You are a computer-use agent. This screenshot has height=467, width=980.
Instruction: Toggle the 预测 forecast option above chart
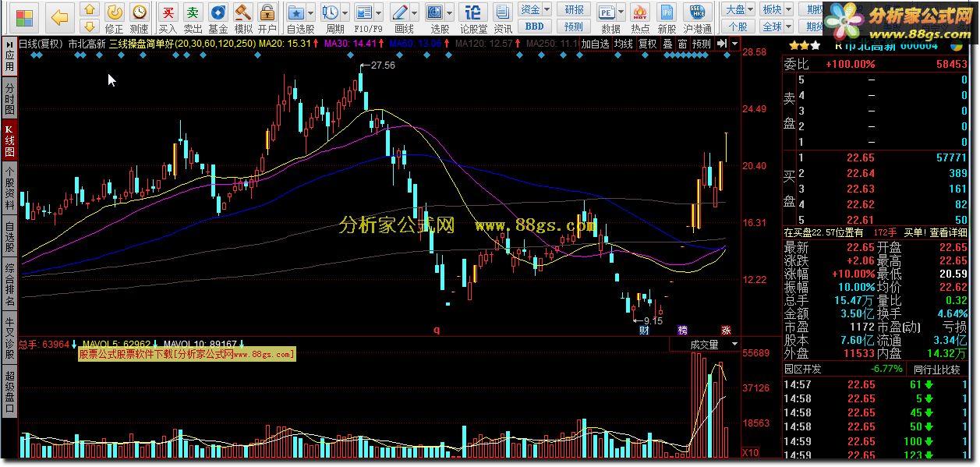click(x=702, y=44)
